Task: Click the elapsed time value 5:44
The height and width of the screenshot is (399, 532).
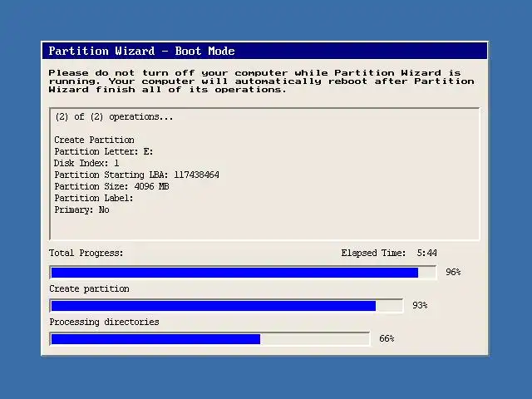Action: tap(427, 253)
